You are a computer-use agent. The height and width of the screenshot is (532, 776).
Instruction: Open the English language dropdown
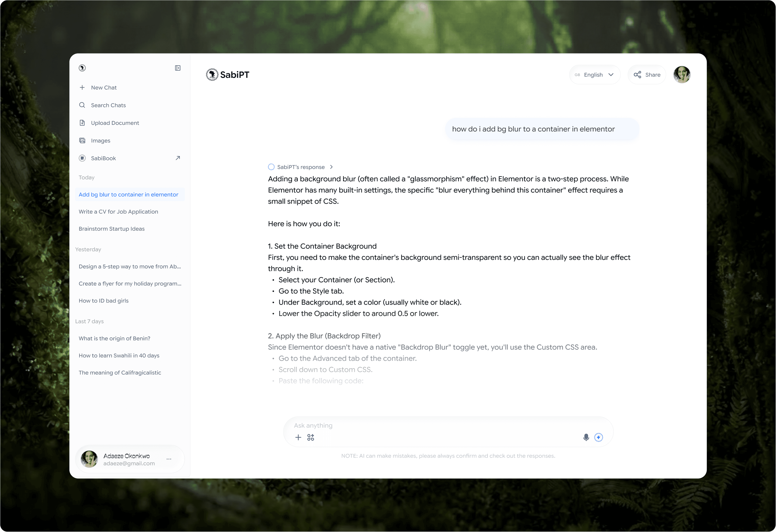point(595,75)
